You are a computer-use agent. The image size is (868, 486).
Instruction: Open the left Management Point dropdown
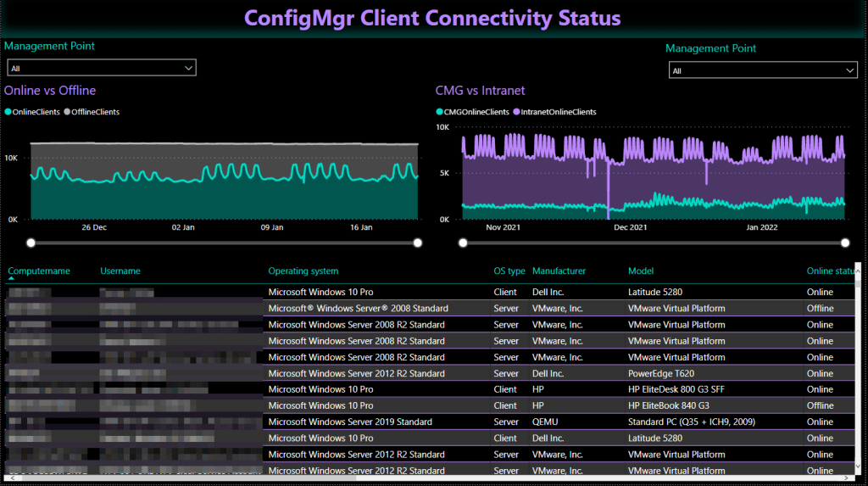(x=102, y=68)
